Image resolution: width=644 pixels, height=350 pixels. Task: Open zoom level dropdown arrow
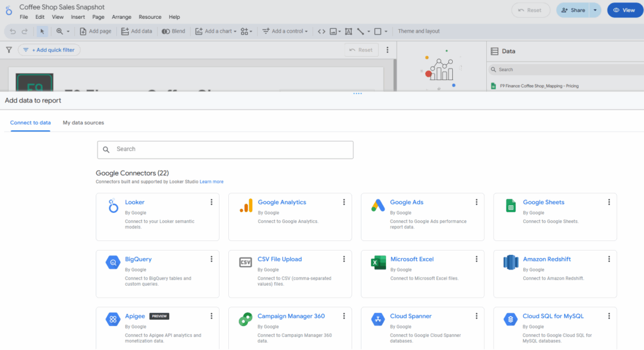68,31
